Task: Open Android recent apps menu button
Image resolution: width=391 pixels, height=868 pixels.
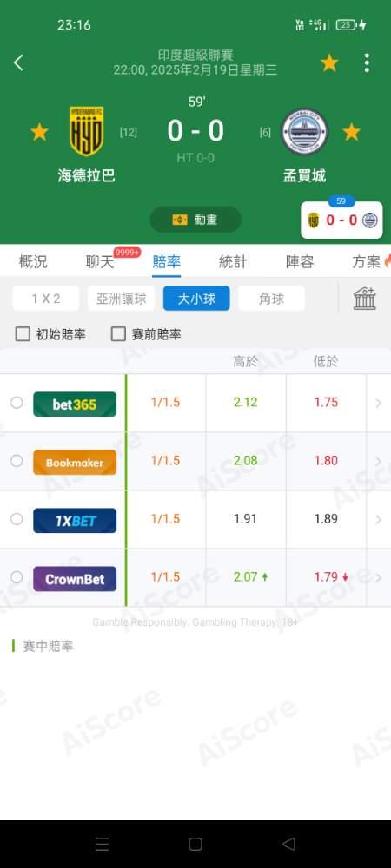Action: point(102,844)
